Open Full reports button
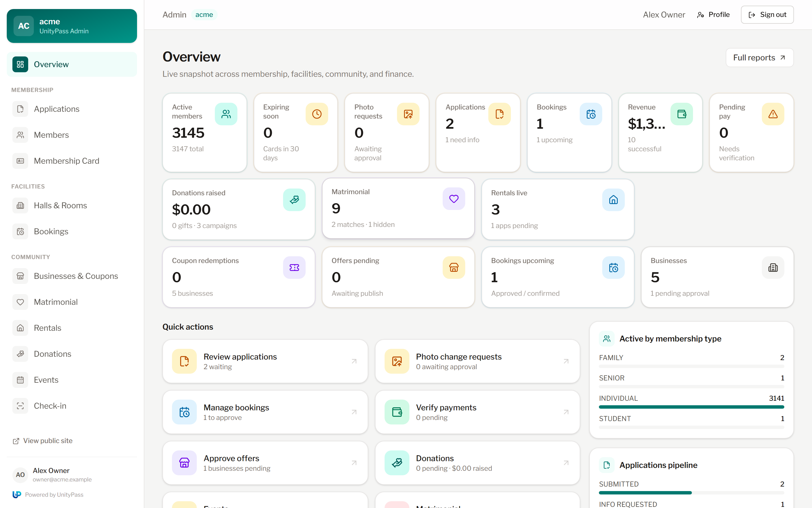The width and height of the screenshot is (812, 508). pos(759,58)
